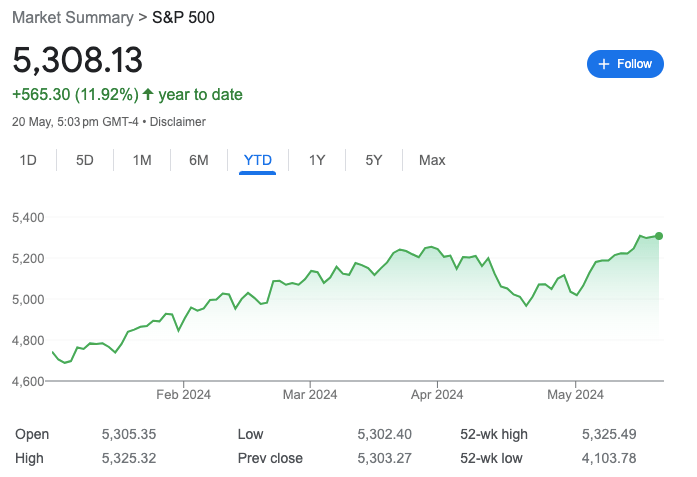Switch chart to 1Y range
The width and height of the screenshot is (697, 477).
pyautogui.click(x=317, y=160)
